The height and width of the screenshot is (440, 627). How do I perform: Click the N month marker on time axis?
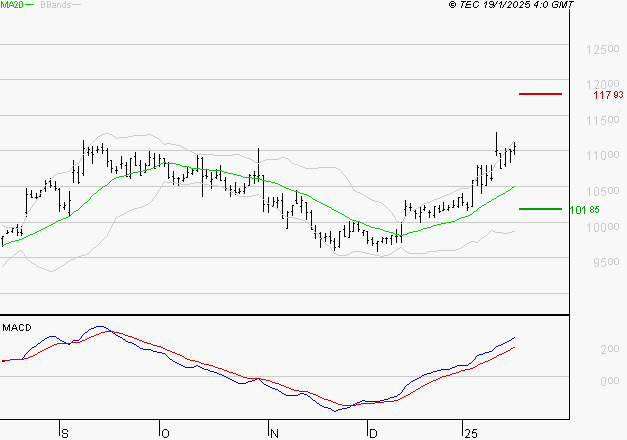[x=274, y=433]
